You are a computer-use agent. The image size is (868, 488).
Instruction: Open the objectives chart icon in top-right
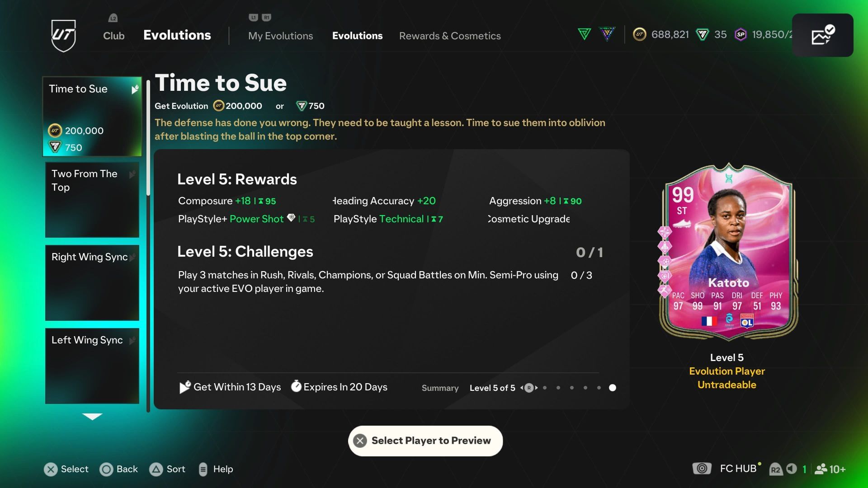coord(822,35)
